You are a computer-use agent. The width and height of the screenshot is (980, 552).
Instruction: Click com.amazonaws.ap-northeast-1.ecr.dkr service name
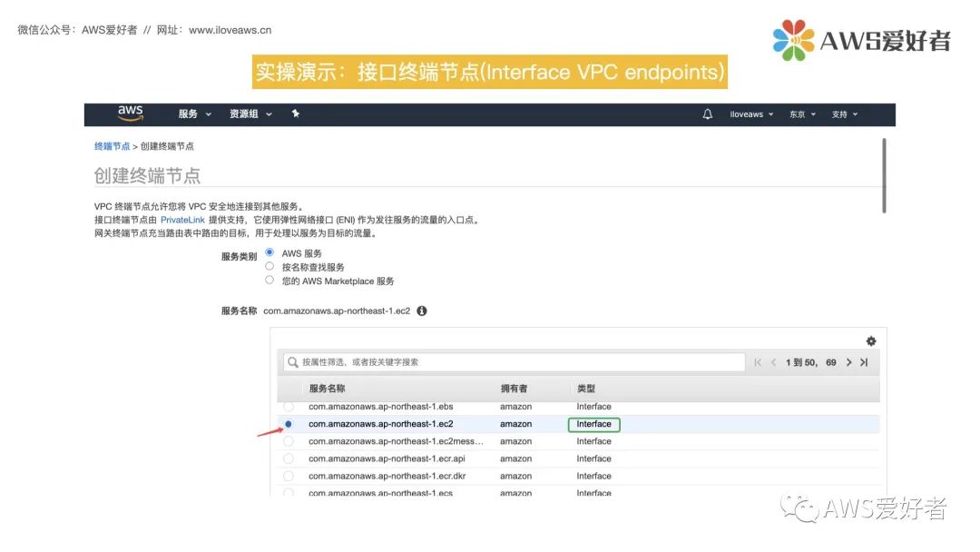point(387,477)
